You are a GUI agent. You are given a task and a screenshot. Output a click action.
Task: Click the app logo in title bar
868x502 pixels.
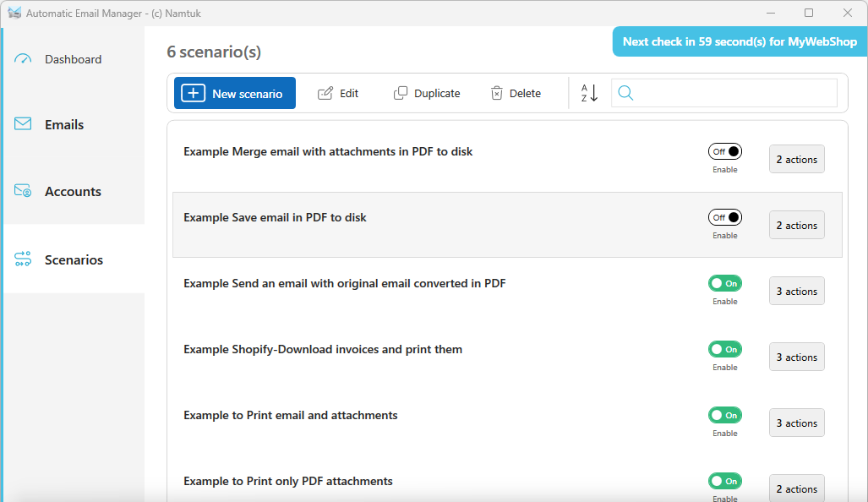click(14, 13)
